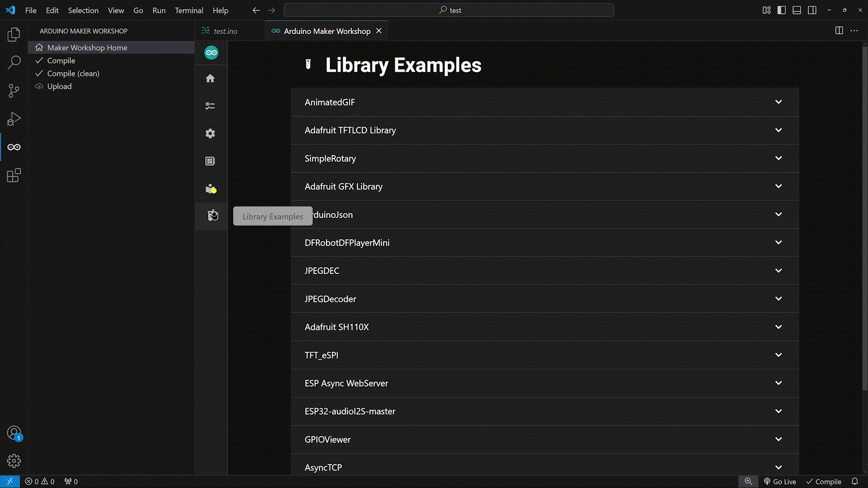Click the library manager icon with yellow dot
868x488 pixels.
(211, 189)
